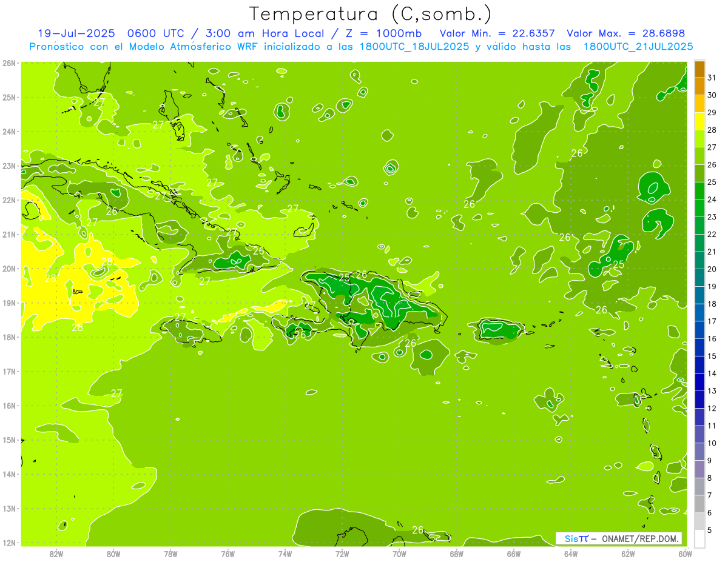Screen dimensions: 728x562
Task: Click latitude axis label "12N"
Action: [8, 543]
